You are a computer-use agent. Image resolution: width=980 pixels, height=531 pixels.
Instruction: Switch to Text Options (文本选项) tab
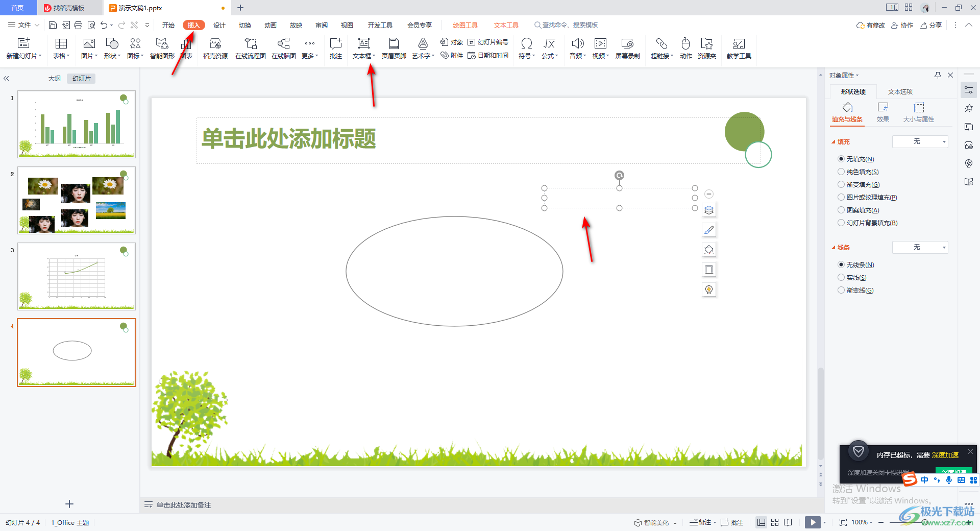coord(900,92)
